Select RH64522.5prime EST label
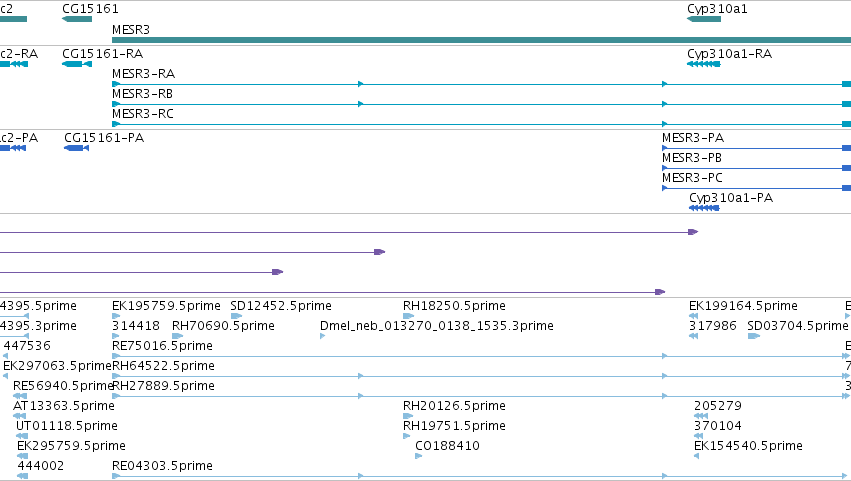851x481 pixels. [x=163, y=366]
